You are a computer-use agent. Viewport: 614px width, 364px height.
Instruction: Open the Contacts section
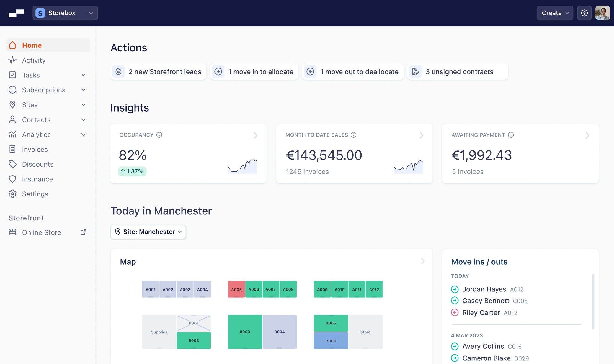coord(36,120)
